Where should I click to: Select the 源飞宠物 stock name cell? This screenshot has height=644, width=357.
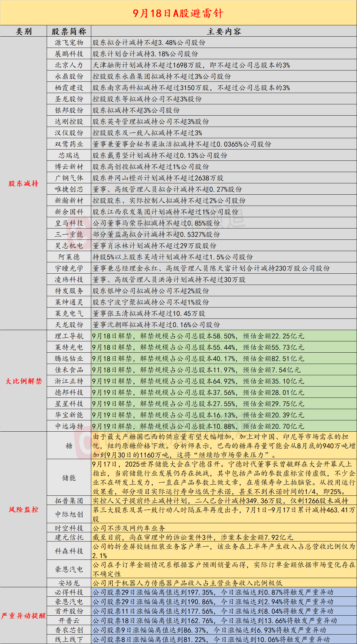(x=69, y=42)
